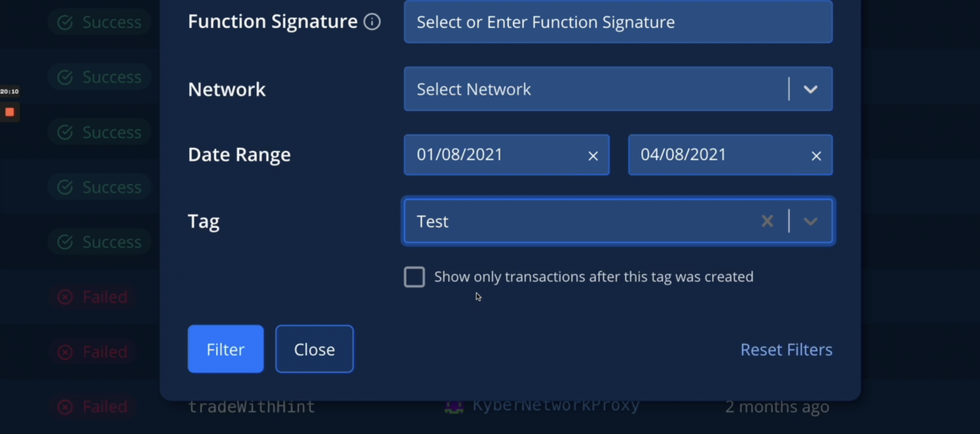Click the top Success status check icon
980x434 pixels.
pyautogui.click(x=65, y=23)
